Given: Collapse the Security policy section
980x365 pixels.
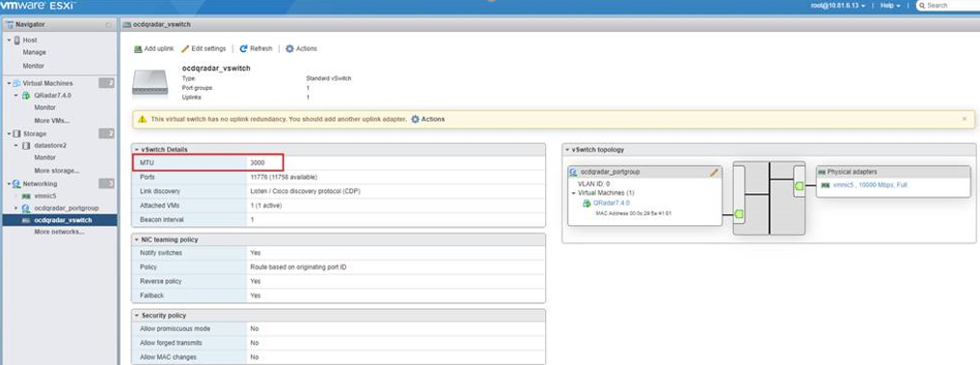Looking at the screenshot, I should click(x=137, y=316).
